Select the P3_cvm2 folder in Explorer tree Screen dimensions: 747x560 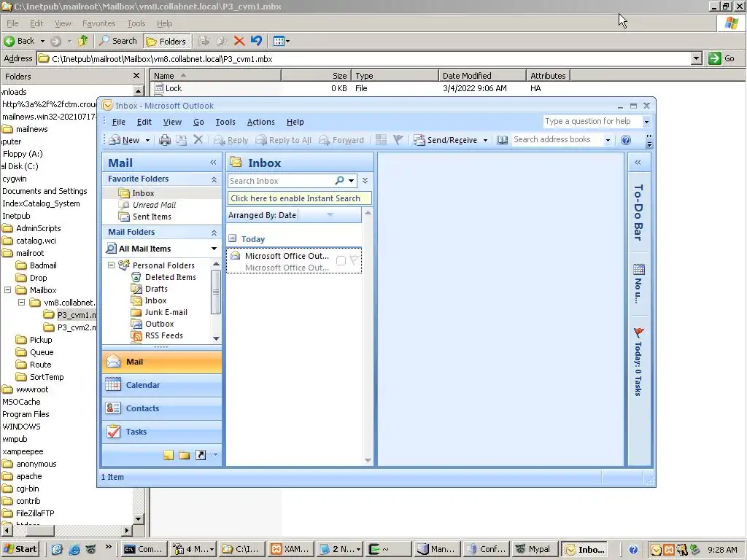click(71, 327)
